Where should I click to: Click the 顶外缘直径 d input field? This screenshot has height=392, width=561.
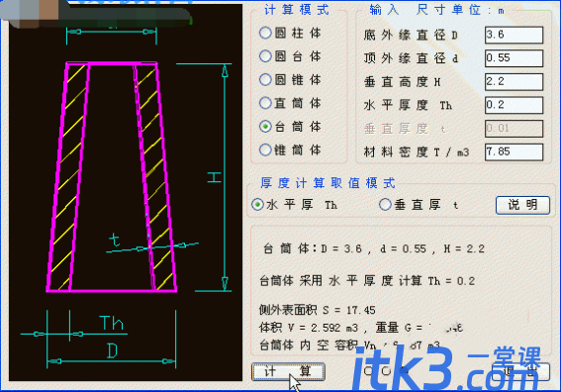pos(514,58)
